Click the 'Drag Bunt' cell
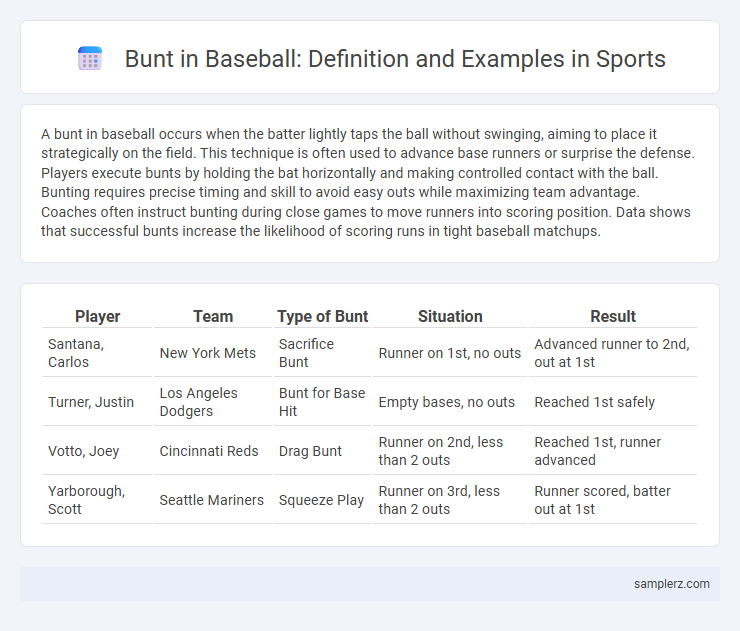The width and height of the screenshot is (740, 631). tap(322, 451)
